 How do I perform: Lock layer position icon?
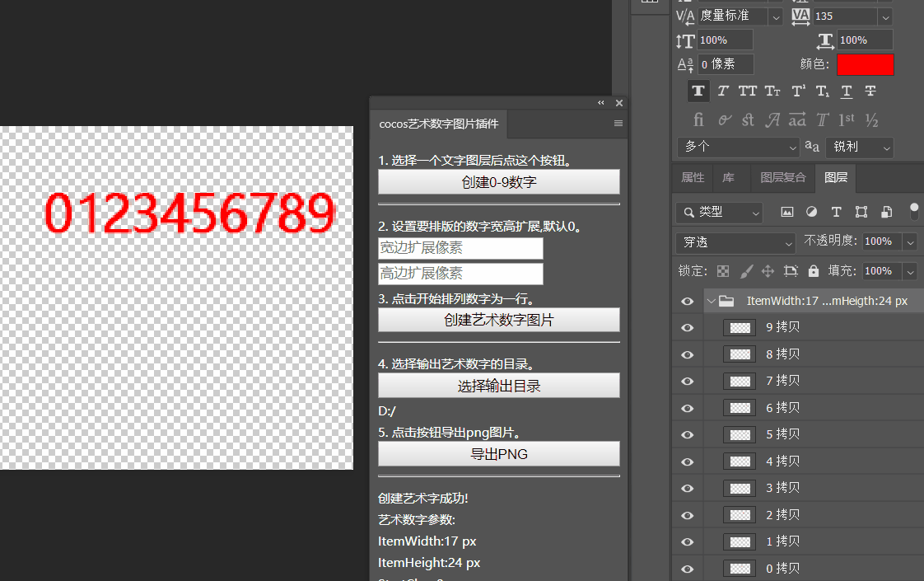pos(768,271)
